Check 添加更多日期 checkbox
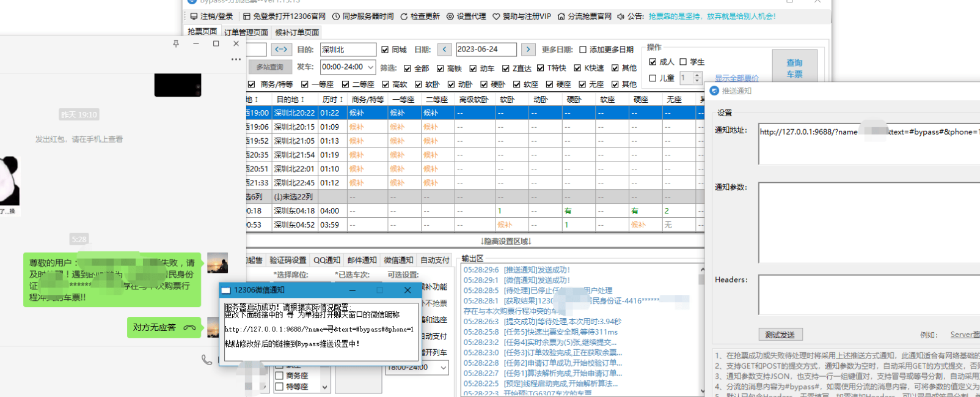The height and width of the screenshot is (397, 980). (583, 50)
